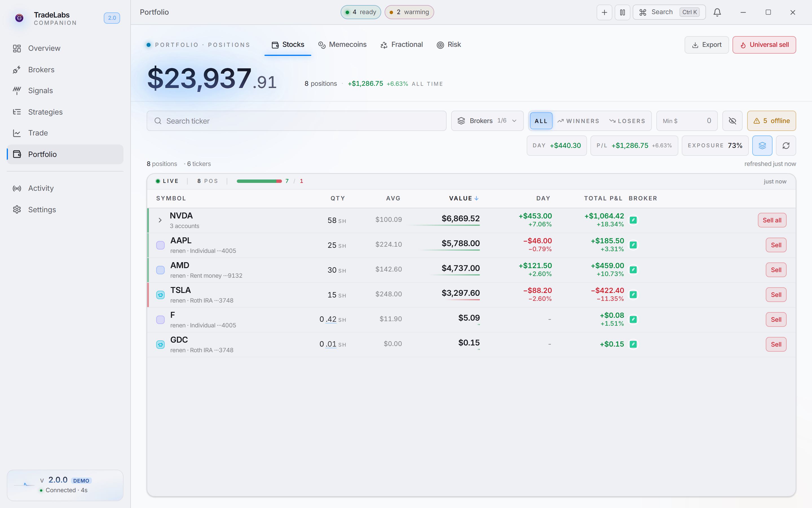The height and width of the screenshot is (508, 812).
Task: Switch to the Risk tab
Action: click(449, 45)
